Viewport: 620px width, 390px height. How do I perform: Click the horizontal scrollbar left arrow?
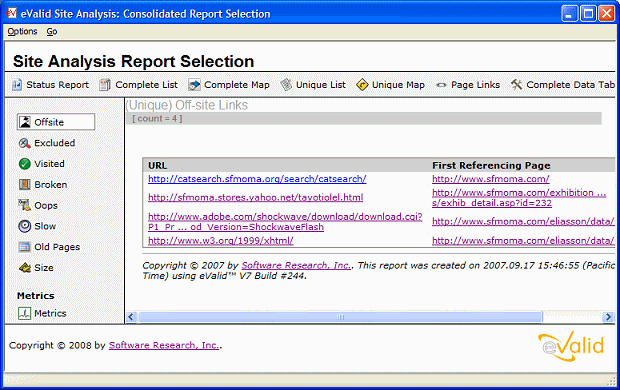(x=131, y=317)
